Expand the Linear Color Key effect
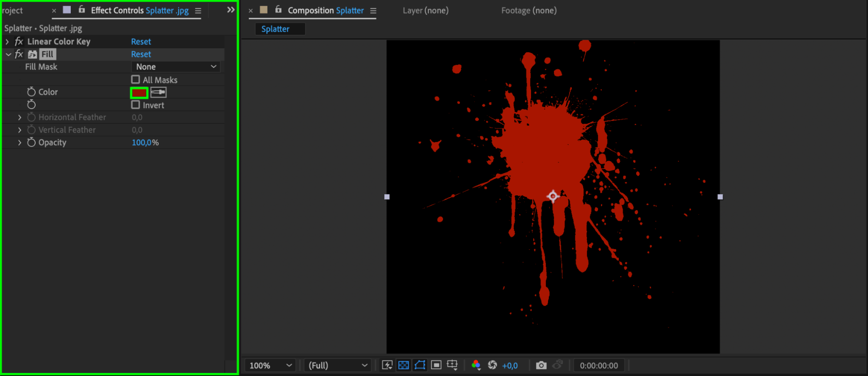Screen dimensions: 868x376 [7, 42]
